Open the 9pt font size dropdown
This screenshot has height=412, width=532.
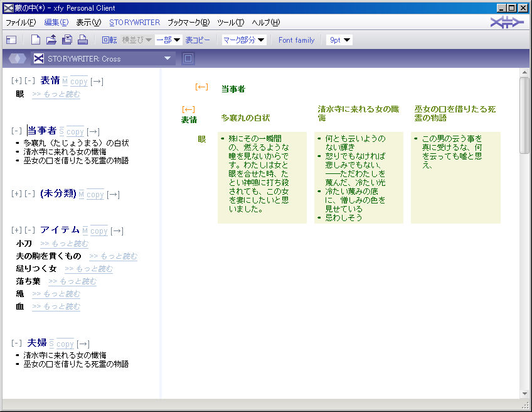[x=339, y=40]
